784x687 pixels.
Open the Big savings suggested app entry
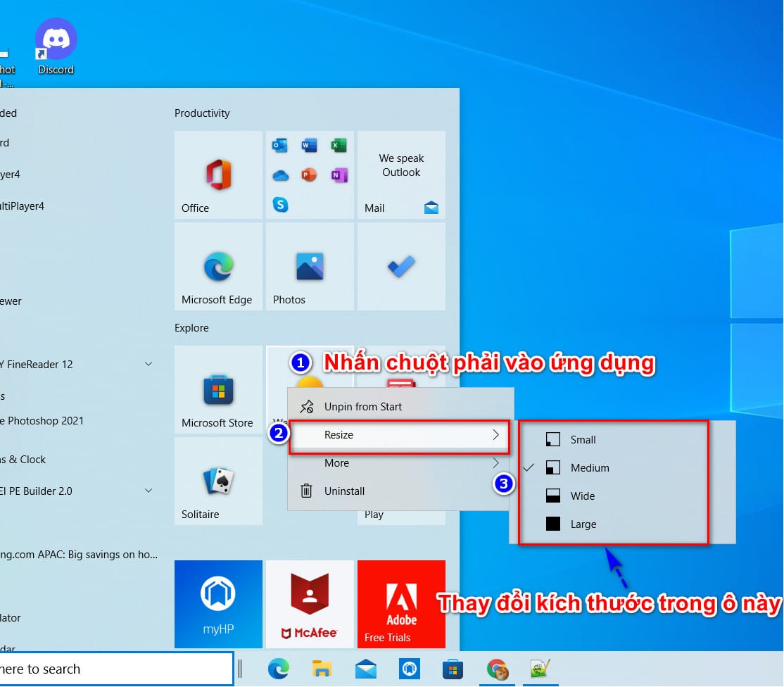point(79,555)
